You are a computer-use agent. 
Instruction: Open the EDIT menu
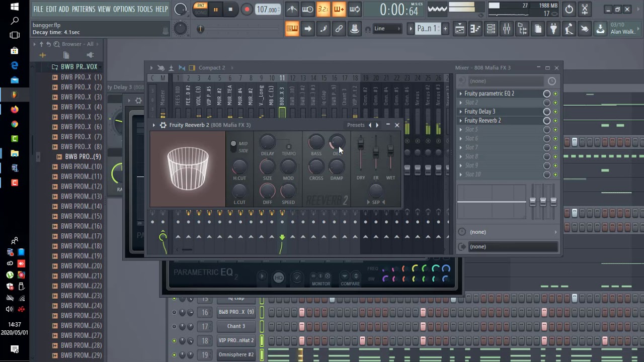(x=51, y=9)
